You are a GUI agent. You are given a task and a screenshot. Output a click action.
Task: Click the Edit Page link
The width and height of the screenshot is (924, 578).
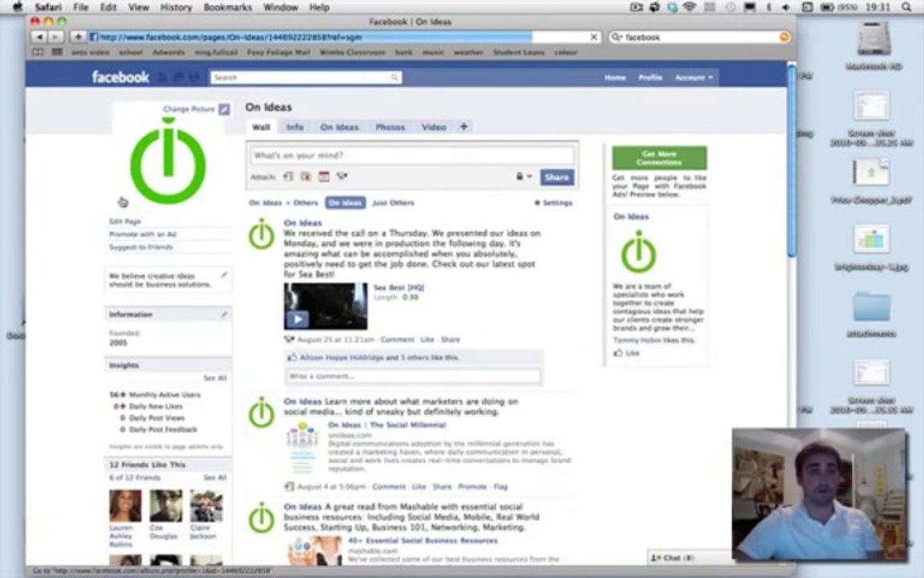coord(125,222)
